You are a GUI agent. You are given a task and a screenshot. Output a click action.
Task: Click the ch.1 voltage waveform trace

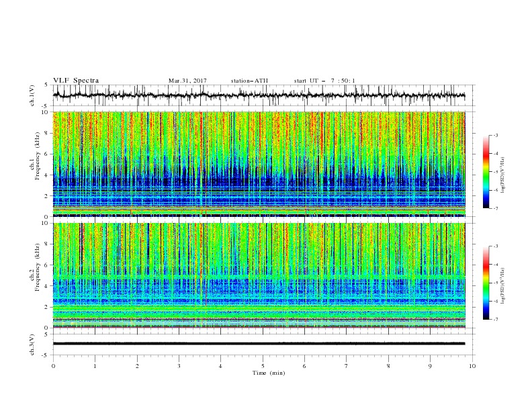tap(259, 95)
